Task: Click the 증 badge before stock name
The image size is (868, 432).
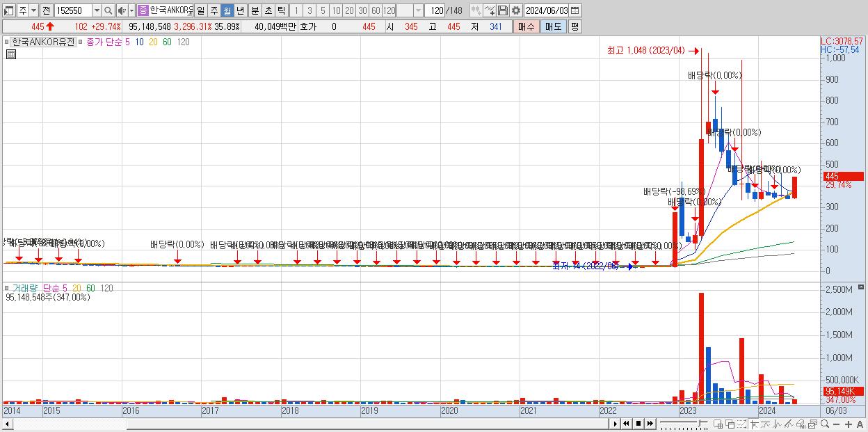Action: 143,10
